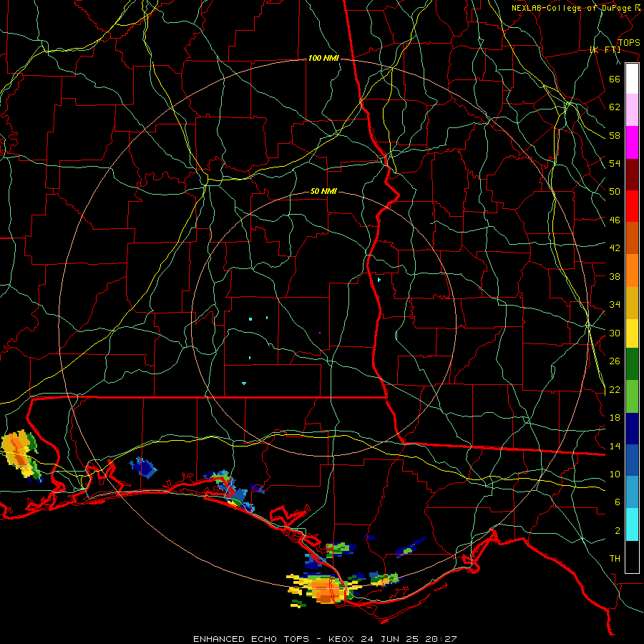
Task: Click the legend value "22"
Action: pyautogui.click(x=615, y=390)
